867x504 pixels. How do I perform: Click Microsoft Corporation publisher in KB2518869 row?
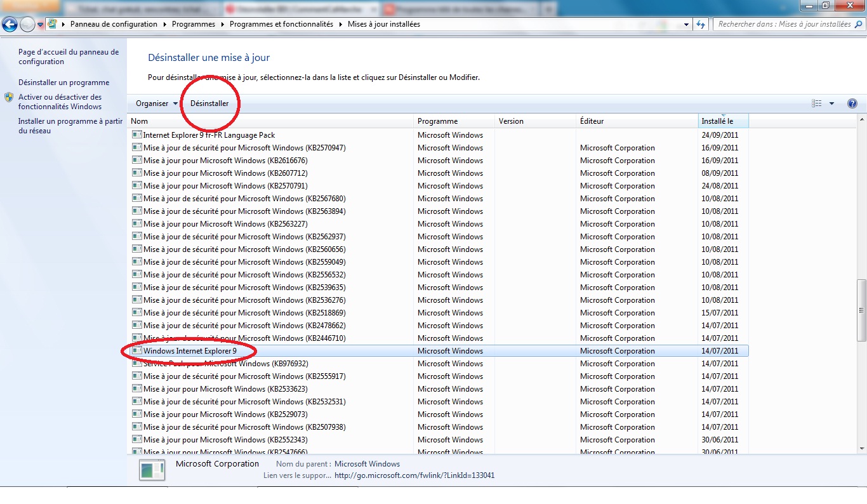click(x=617, y=312)
